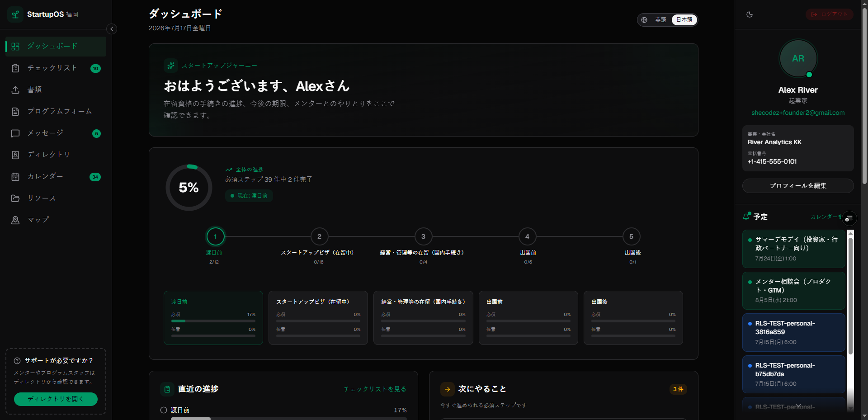Image resolution: width=868 pixels, height=420 pixels.
Task: Click the messages badge showing 5
Action: tap(96, 133)
